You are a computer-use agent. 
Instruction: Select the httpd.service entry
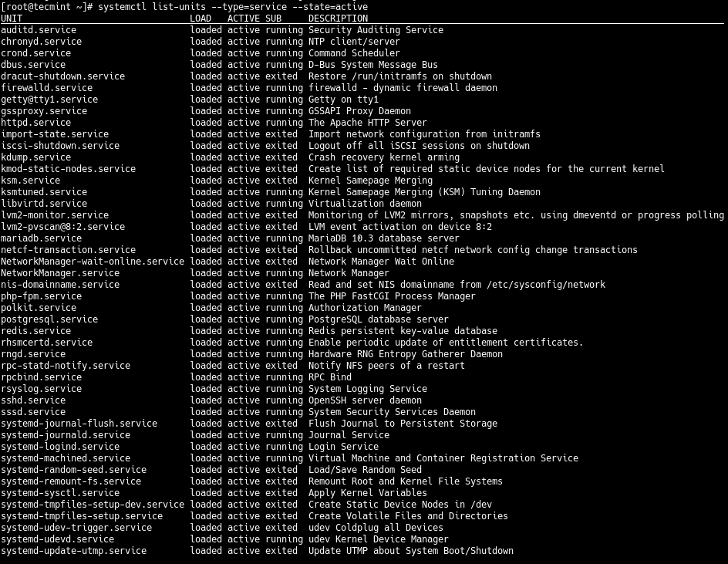[35, 123]
